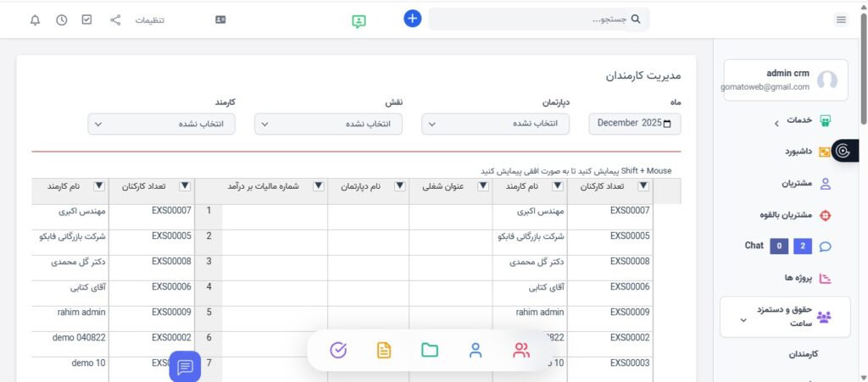
Task: Open the ID card icon in top bar
Action: tap(220, 19)
